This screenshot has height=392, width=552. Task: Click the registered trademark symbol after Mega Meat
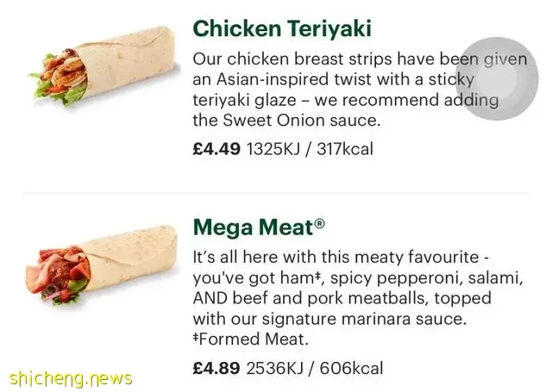pos(319,223)
